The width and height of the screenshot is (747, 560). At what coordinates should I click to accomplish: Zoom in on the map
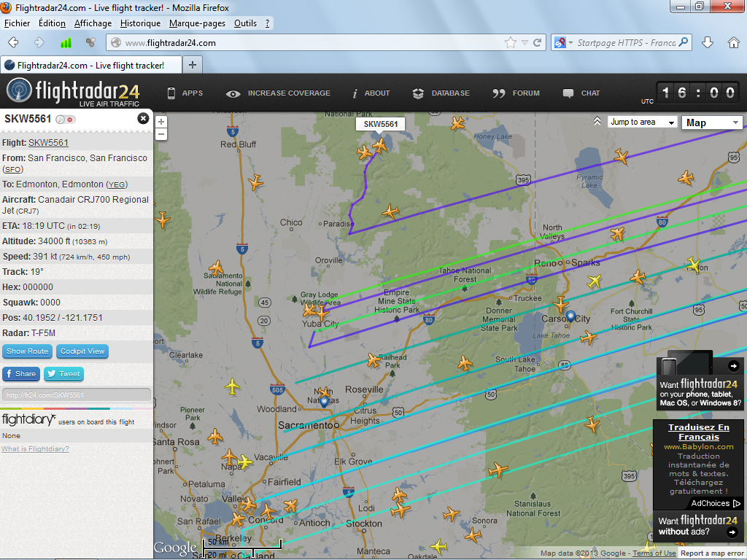tap(161, 122)
